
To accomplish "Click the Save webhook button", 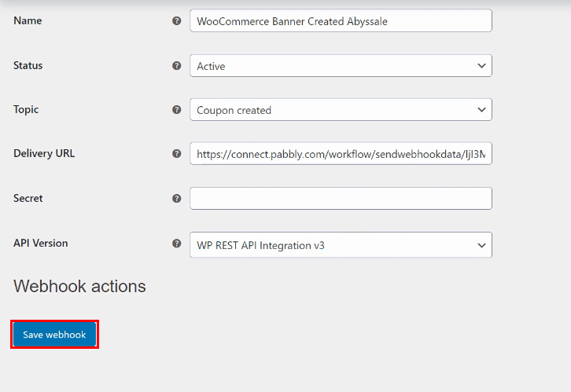I will coord(54,335).
